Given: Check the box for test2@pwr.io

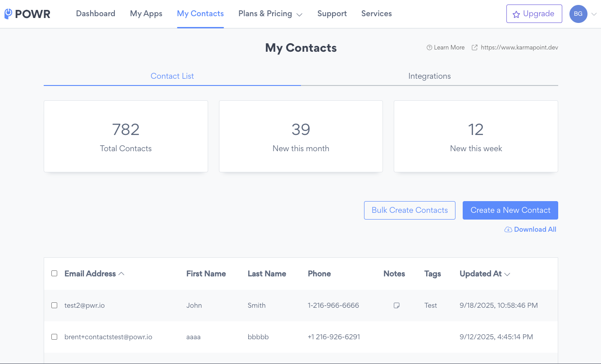Looking at the screenshot, I should pyautogui.click(x=55, y=306).
